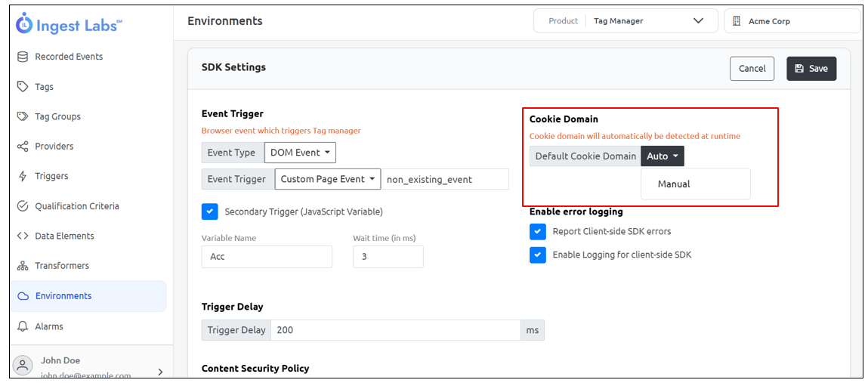This screenshot has height=383, width=868.
Task: Uncheck Secondary Trigger JavaScript Variable checkbox
Action: tap(210, 212)
